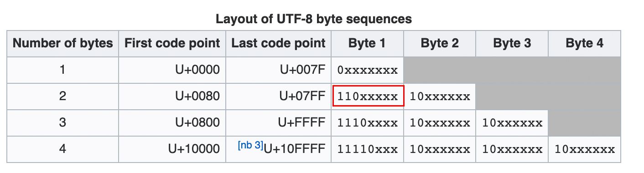
Task: Click the U+007F last code point cell
Action: tap(279, 70)
